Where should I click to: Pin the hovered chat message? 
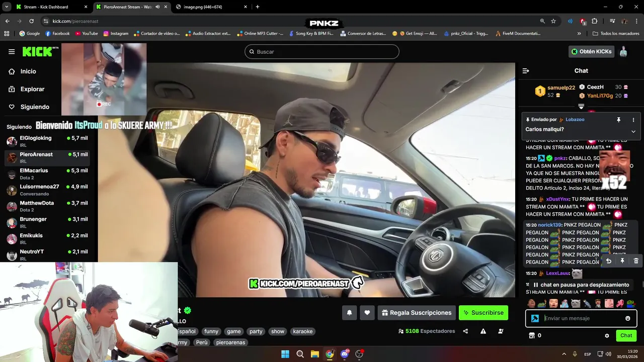[622, 261]
